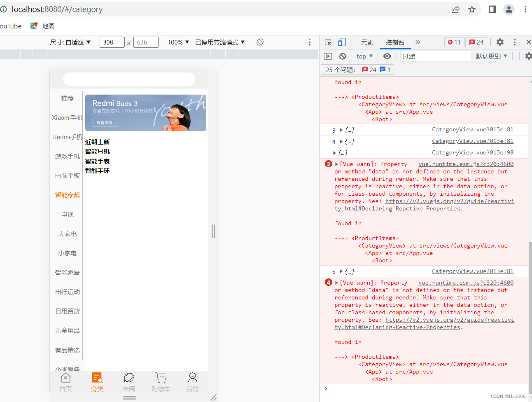Screen dimensions: 532x402
Task: Bookmark this page with the star icon
Action: click(x=472, y=9)
